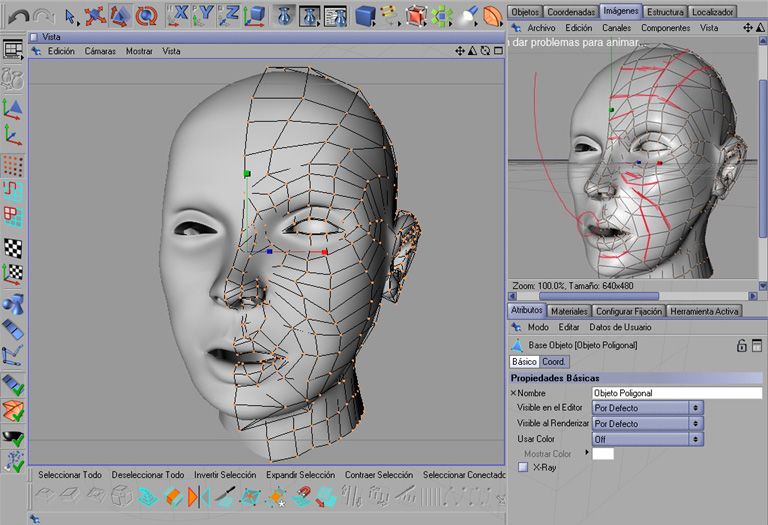The height and width of the screenshot is (525, 768).
Task: Open Visible al Renderizar dropdown
Action: pyautogui.click(x=648, y=423)
